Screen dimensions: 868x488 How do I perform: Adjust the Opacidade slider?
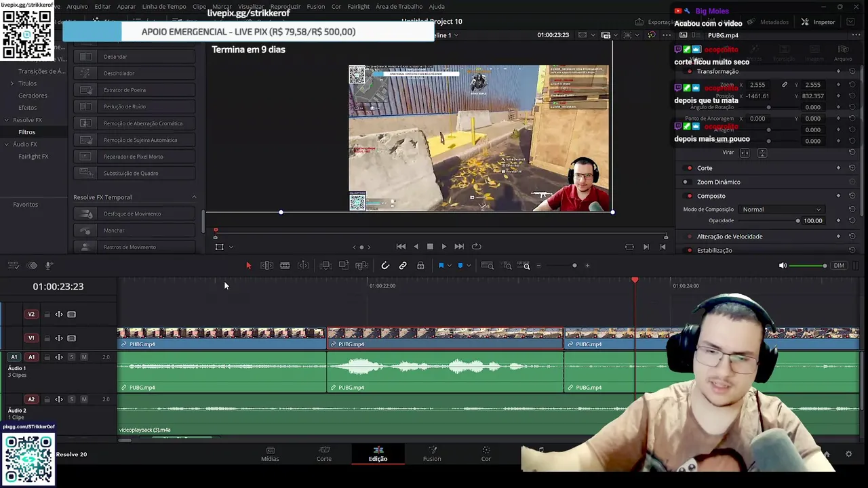click(797, 221)
